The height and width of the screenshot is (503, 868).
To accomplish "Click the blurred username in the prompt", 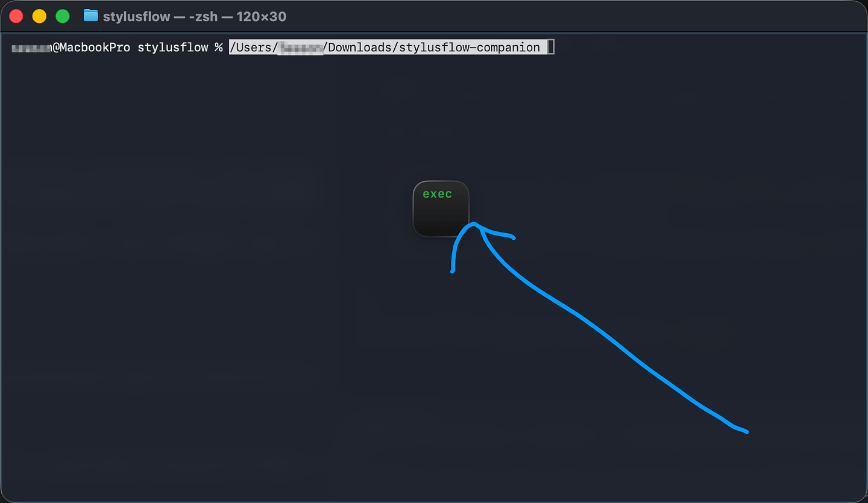I will click(x=31, y=47).
